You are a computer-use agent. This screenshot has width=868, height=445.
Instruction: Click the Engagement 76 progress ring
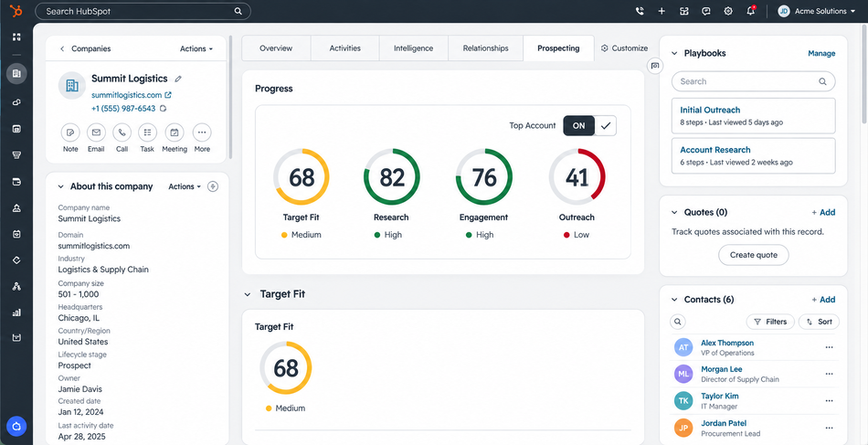coord(484,177)
